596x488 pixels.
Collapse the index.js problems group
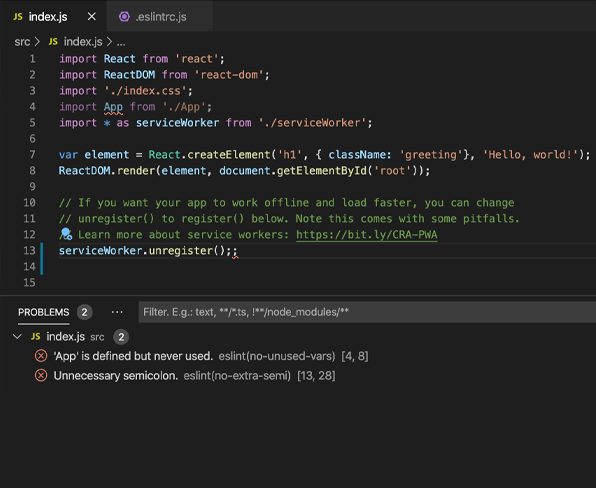17,336
